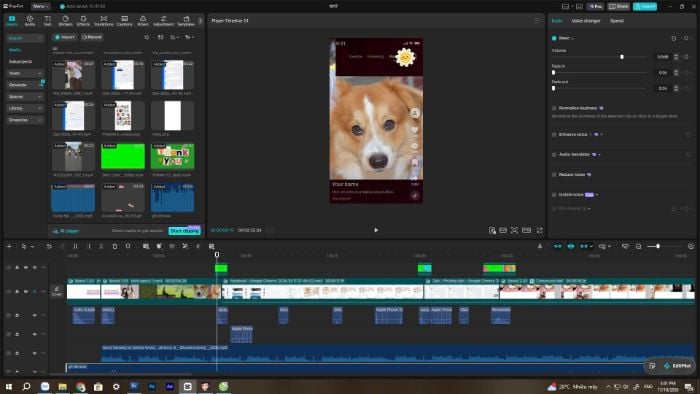Click the reset icon beside Basic section

tap(674, 38)
